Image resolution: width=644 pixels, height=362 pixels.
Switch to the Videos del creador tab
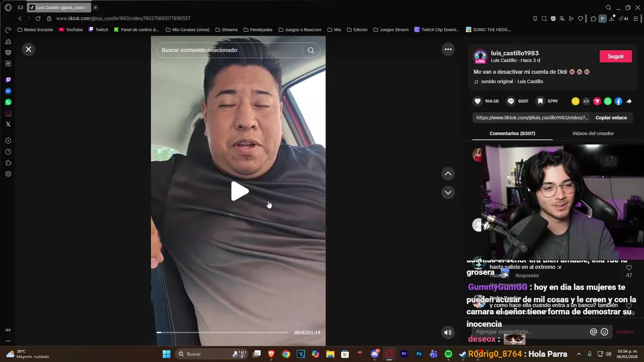[x=593, y=133]
